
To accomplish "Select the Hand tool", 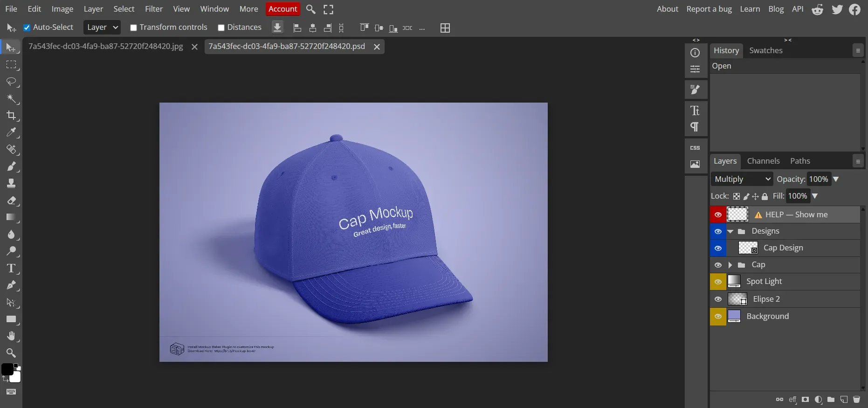I will tap(11, 336).
